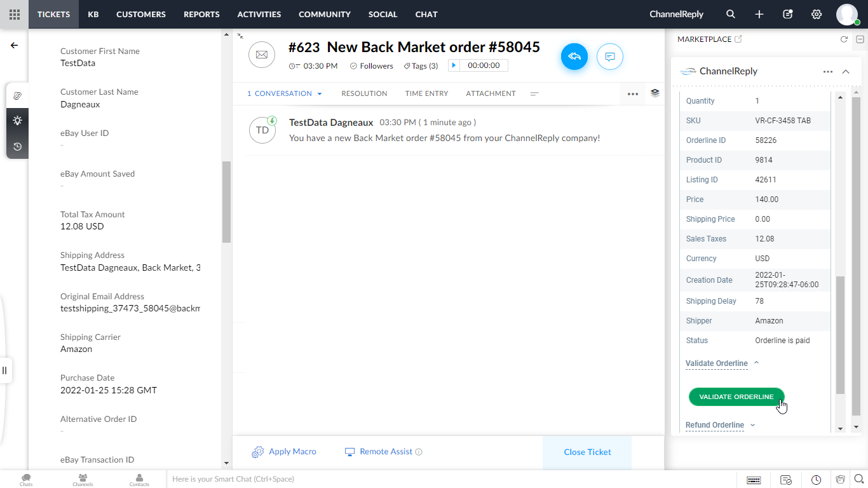Open Chats in bottom bar
This screenshot has width=868, height=488.
click(26, 480)
